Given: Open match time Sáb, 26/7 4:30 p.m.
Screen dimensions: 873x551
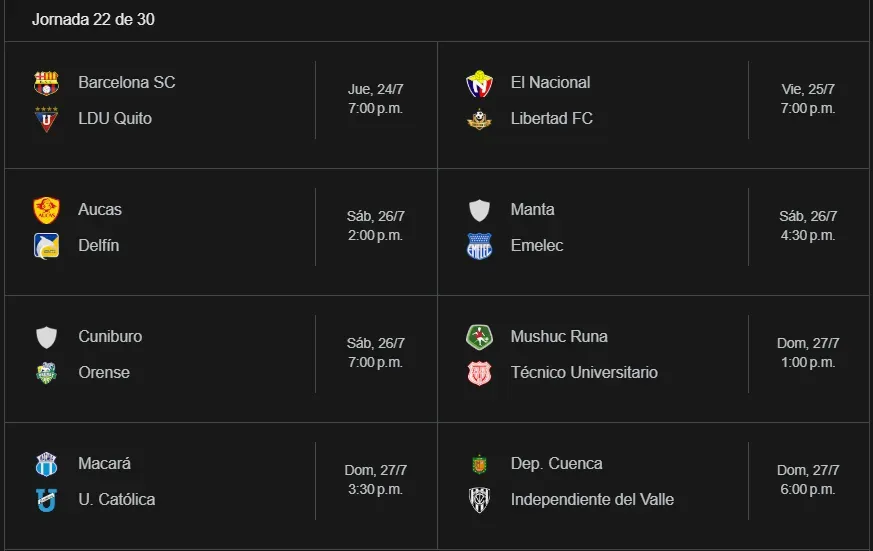Looking at the screenshot, I should (x=808, y=226).
